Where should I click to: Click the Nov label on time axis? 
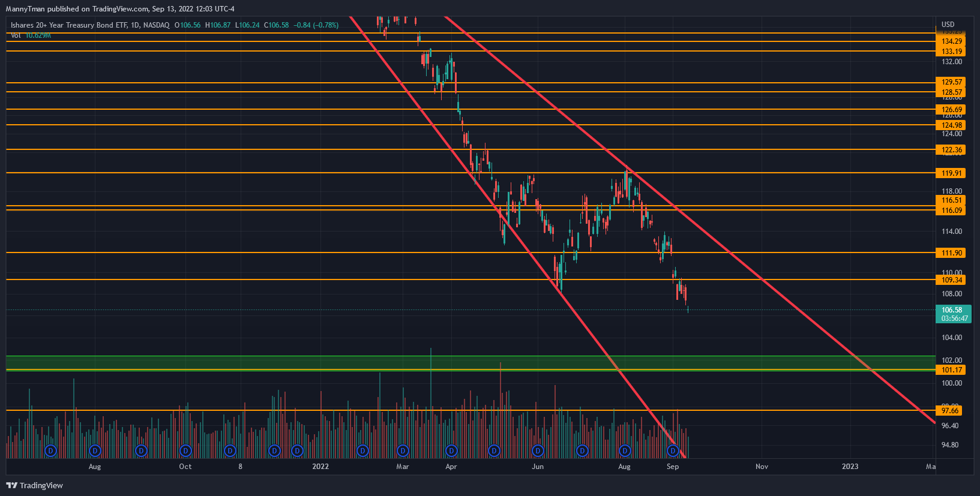[762, 467]
